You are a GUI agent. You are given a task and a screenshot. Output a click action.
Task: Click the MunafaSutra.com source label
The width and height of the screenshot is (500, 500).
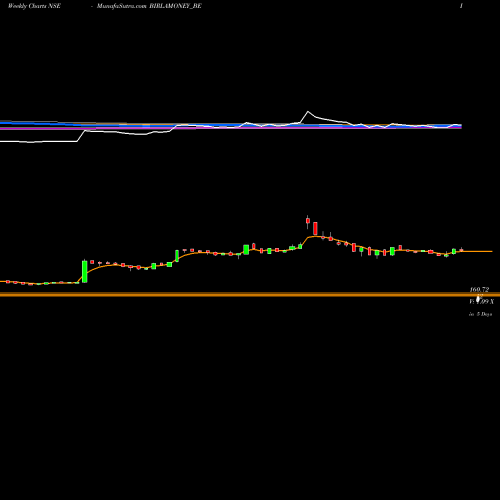coord(122,6)
